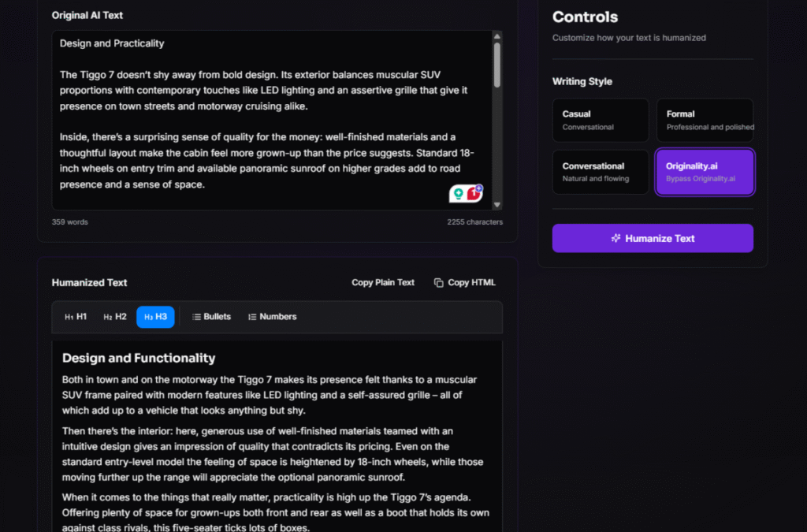Click the red error-count badge icon
Screen dimensions: 807x532
pos(474,193)
